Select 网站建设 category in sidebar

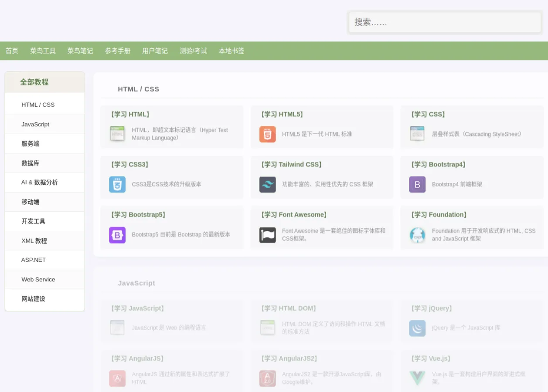click(44, 299)
